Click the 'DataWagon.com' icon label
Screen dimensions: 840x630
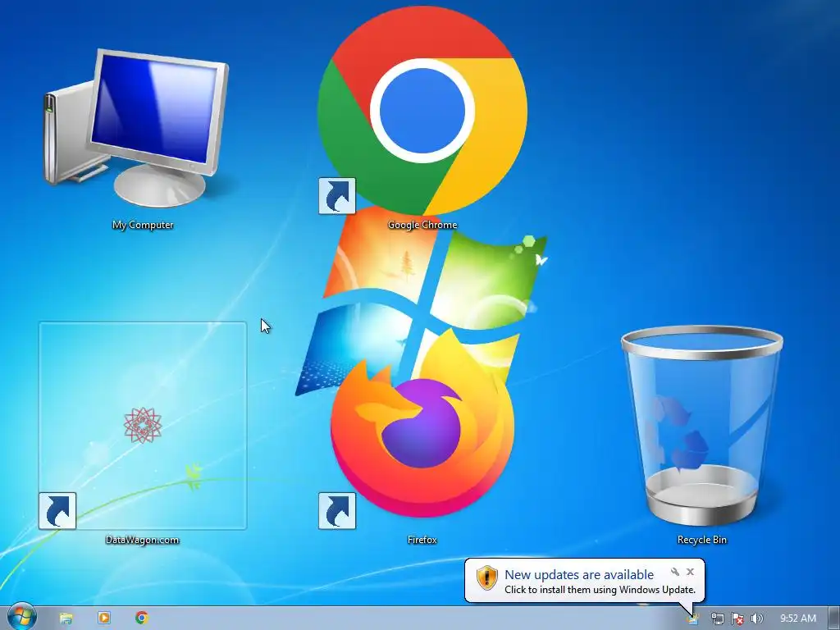[143, 540]
